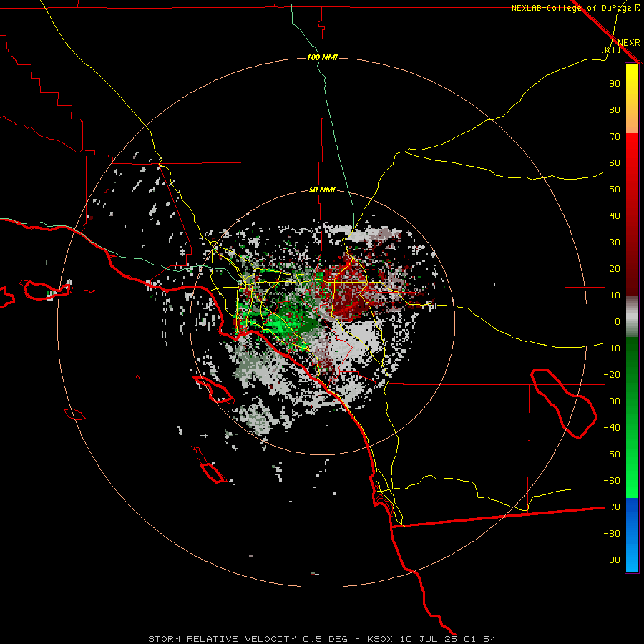Image resolution: width=644 pixels, height=644 pixels.
Task: Click the gray zero band of color bar
Action: [632, 317]
